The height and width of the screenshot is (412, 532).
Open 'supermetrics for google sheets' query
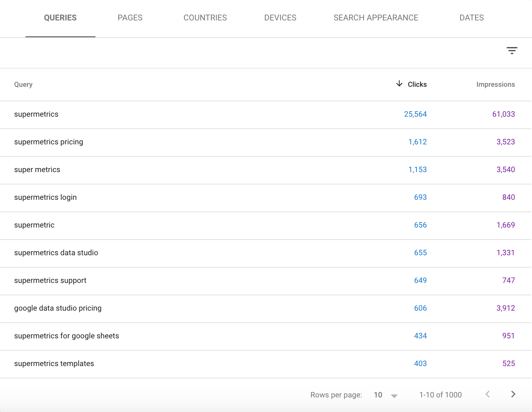point(66,336)
